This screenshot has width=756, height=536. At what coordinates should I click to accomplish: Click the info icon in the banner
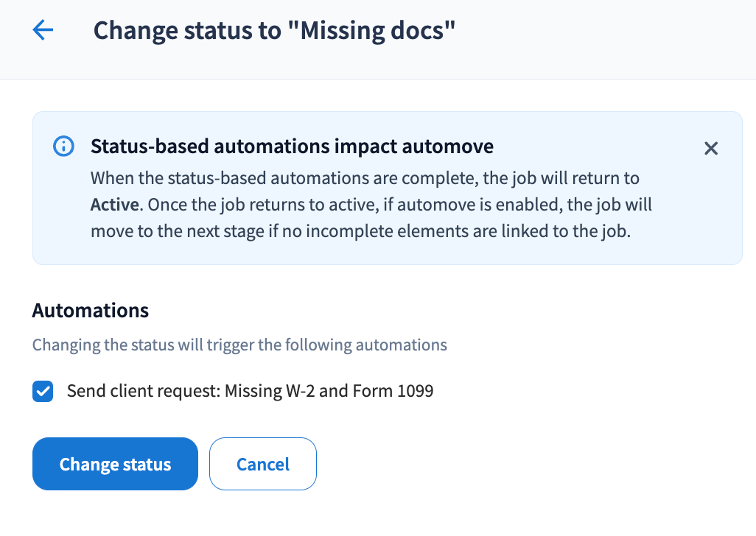tap(64, 147)
